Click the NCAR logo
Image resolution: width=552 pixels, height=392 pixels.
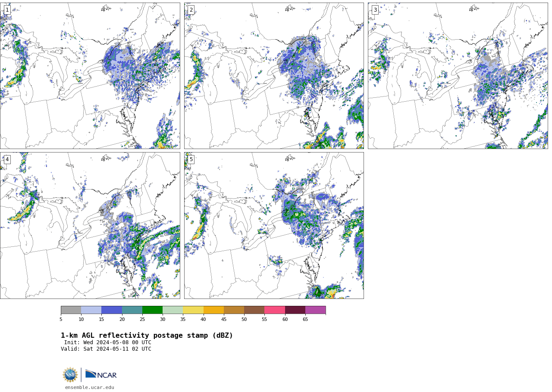coord(101,375)
